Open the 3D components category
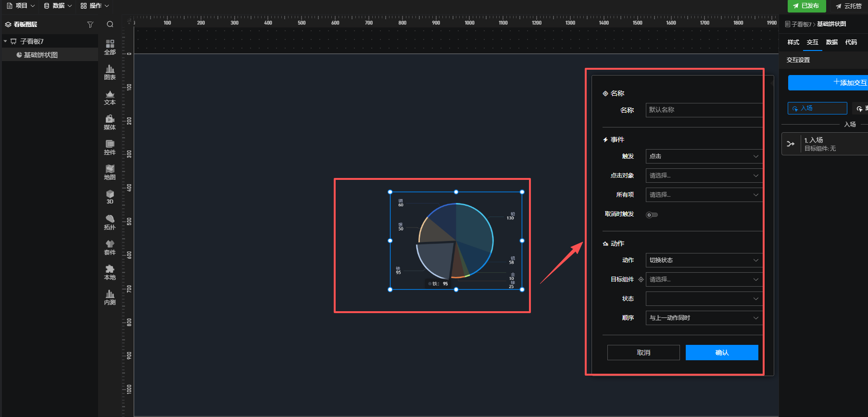The height and width of the screenshot is (417, 868). tap(110, 197)
